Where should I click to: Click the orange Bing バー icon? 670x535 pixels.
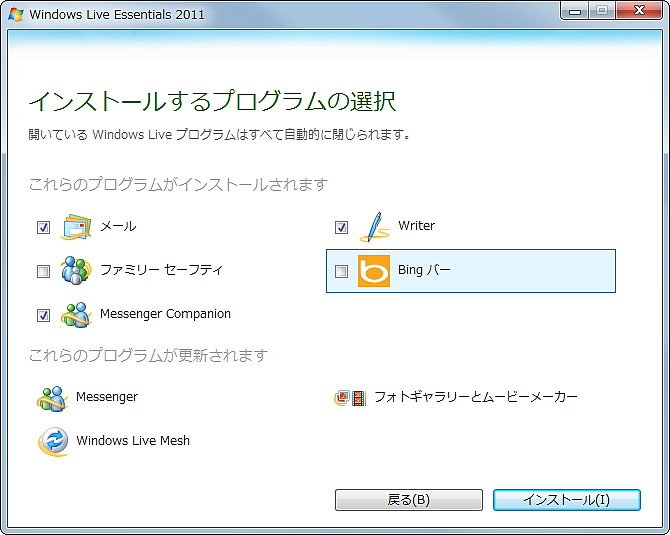coord(374,271)
